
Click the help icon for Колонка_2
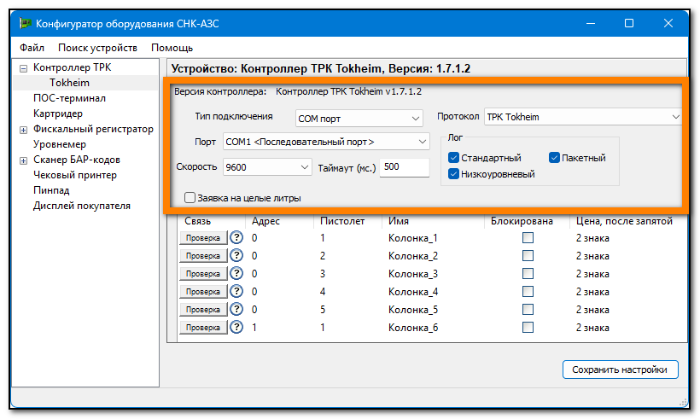pyautogui.click(x=236, y=255)
